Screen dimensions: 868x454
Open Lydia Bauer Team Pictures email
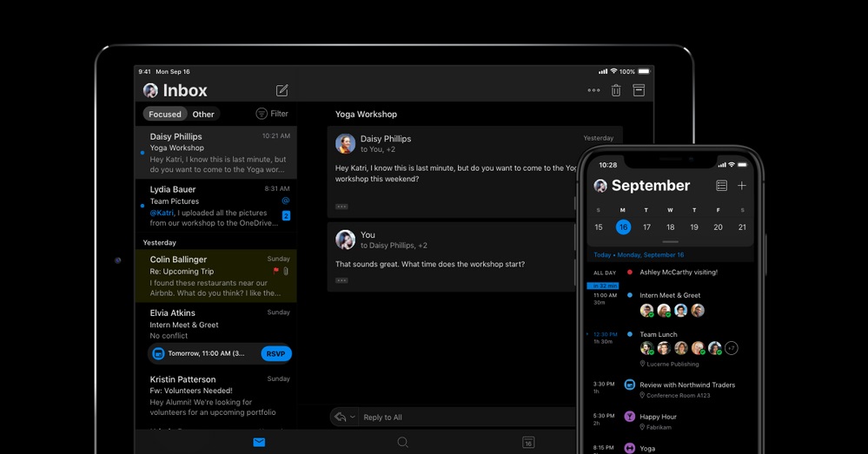pos(215,206)
